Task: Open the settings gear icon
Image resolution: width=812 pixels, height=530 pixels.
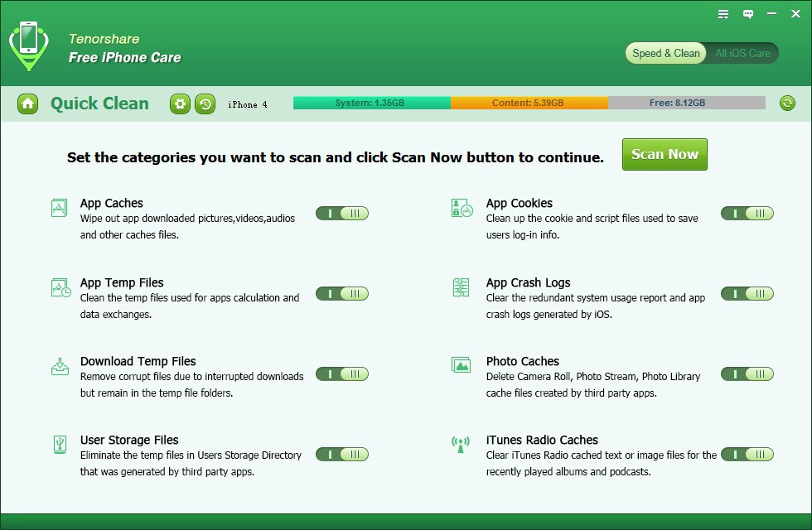Action: 181,104
